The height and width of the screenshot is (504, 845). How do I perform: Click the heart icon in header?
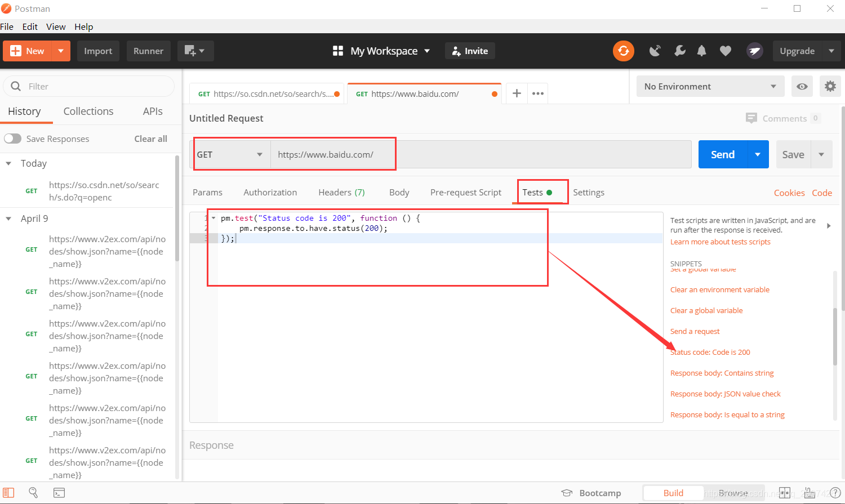click(x=726, y=51)
